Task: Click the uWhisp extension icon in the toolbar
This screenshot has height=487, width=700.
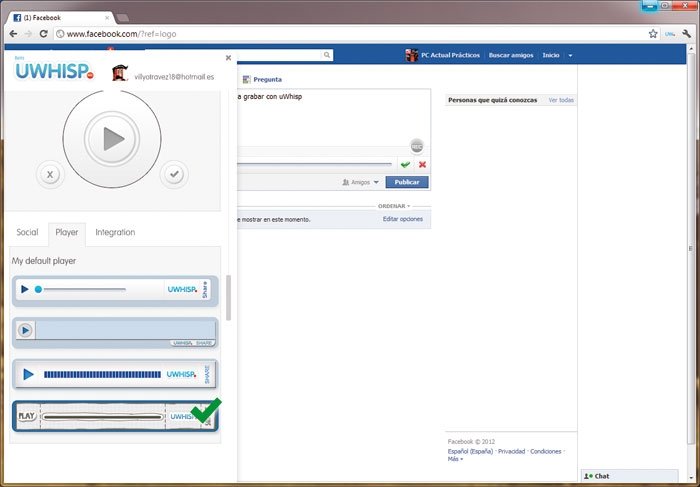Action: (670, 34)
